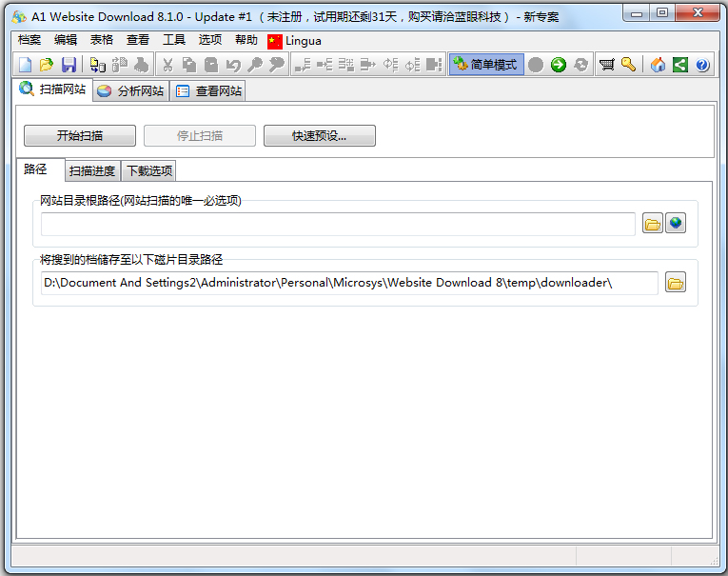
Task: Click the first grayed tree-structure toolbar icon
Action: pyautogui.click(x=303, y=65)
